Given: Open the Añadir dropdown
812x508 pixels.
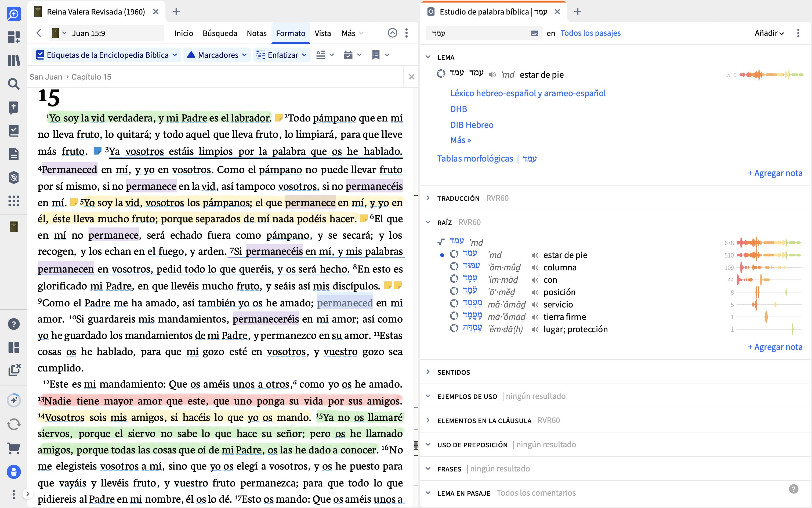Looking at the screenshot, I should [x=769, y=33].
